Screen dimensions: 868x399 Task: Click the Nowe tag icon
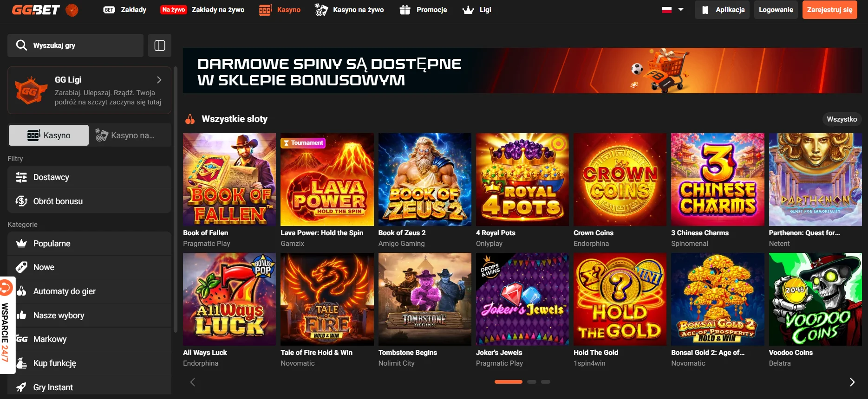pyautogui.click(x=21, y=267)
